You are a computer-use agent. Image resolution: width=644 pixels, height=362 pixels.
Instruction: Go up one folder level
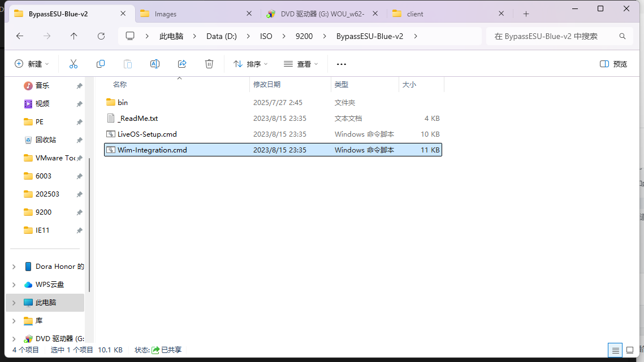[74, 36]
